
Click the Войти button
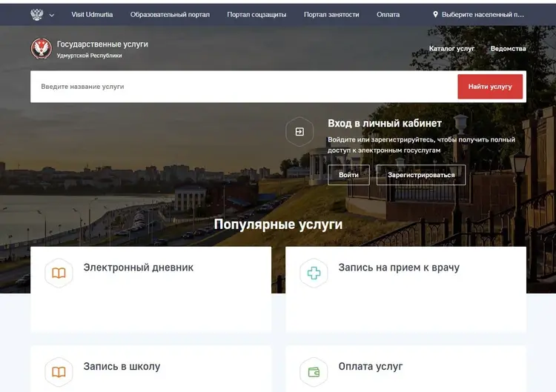coord(348,175)
